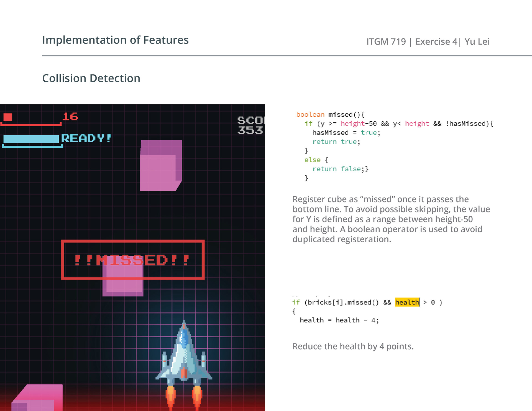Viewport: 532px width, 411px height.
Task: Click the Implementation of Features heading
Action: point(115,40)
